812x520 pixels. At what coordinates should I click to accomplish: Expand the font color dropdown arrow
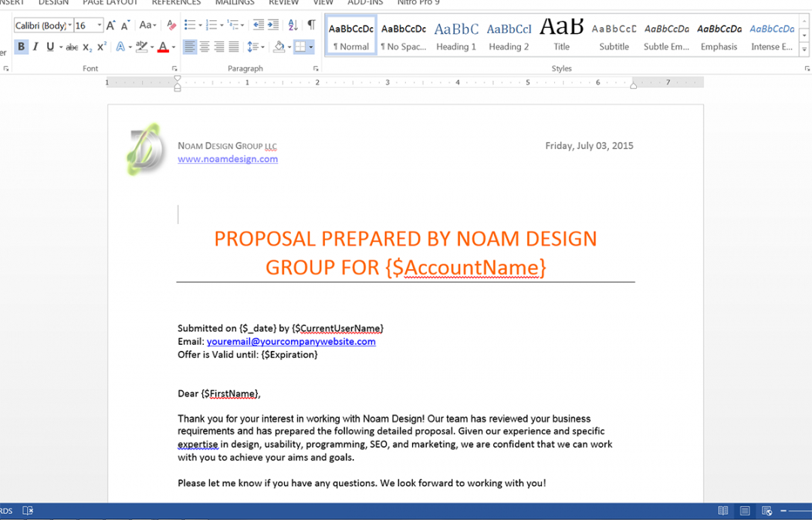(174, 47)
